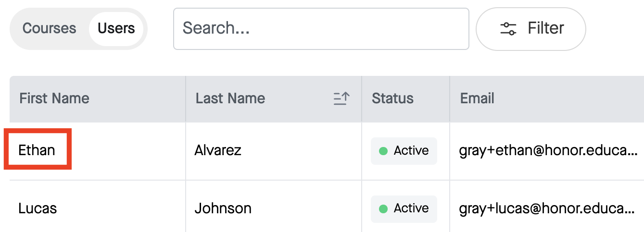Open gray+ethan email address

(x=548, y=151)
